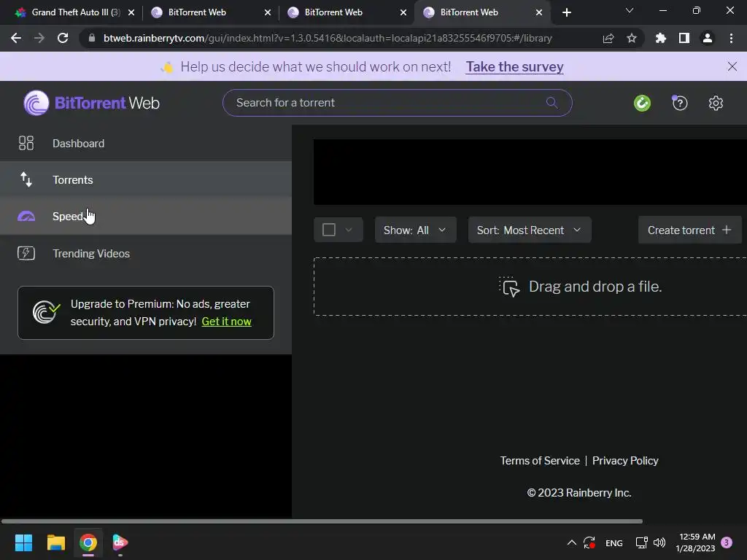Image resolution: width=747 pixels, height=560 pixels.
Task: Open the Privacy Policy link
Action: [x=625, y=461]
